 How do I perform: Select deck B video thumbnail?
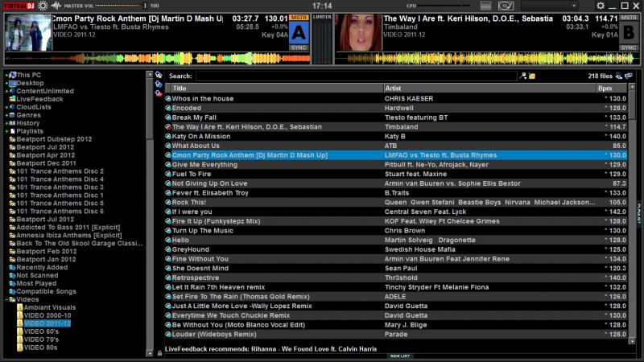click(x=359, y=33)
